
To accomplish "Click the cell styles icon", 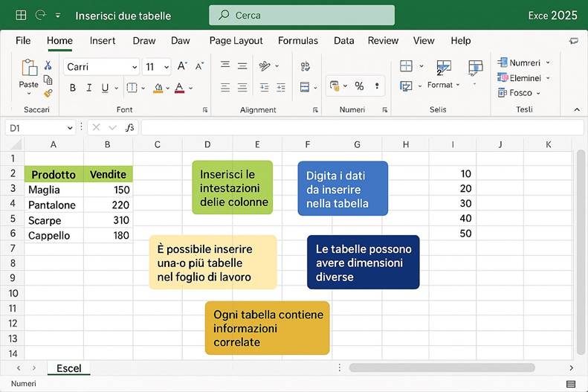I will 476,68.
